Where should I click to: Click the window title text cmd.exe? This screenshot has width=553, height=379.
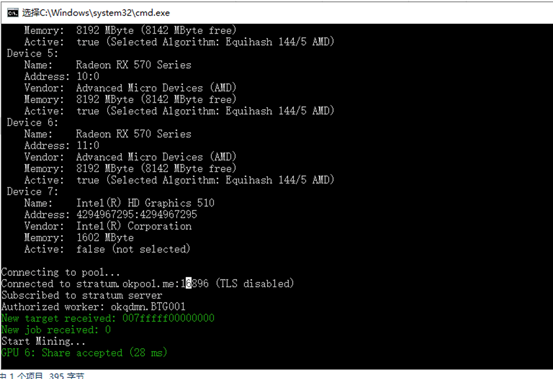tap(96, 13)
